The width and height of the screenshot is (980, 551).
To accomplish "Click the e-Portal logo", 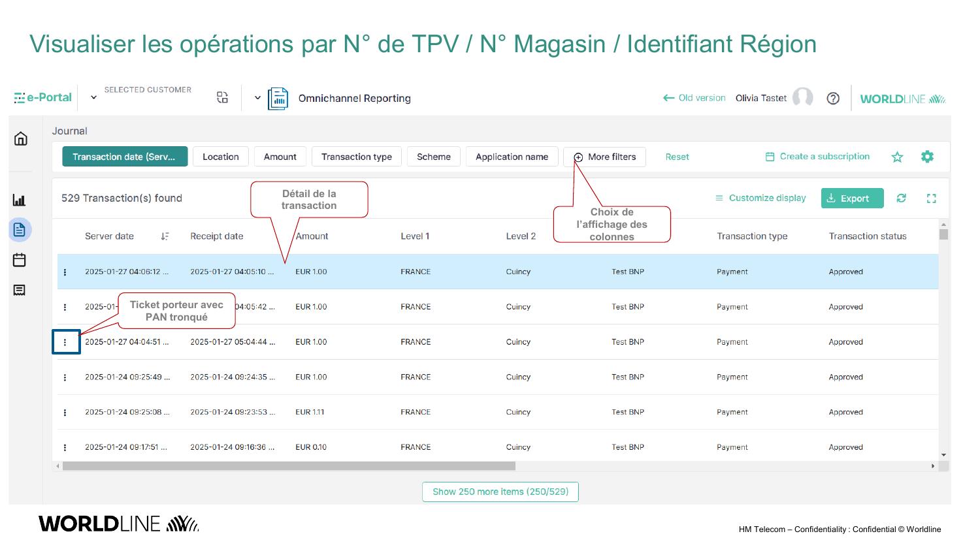I will (x=42, y=98).
